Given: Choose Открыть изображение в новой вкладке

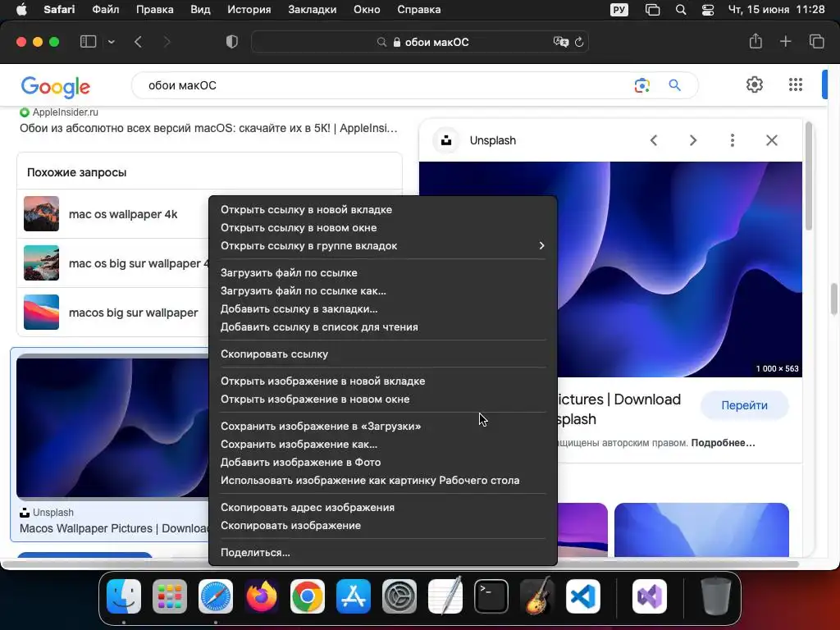Looking at the screenshot, I should click(x=382, y=381).
